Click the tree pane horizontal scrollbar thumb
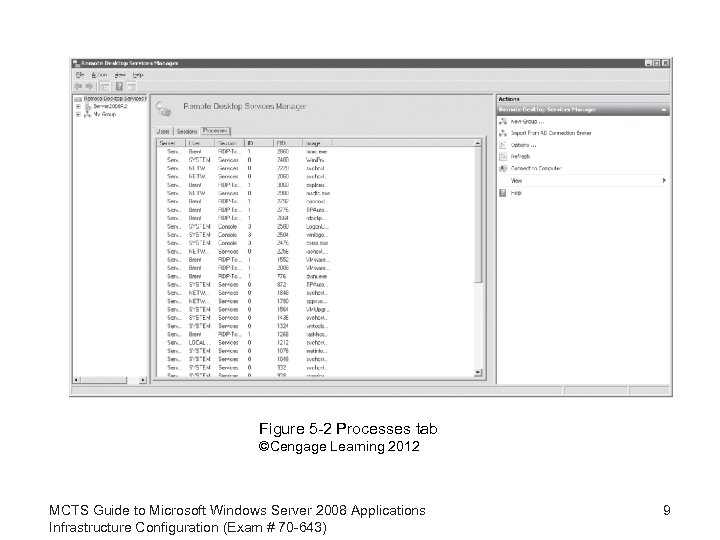Image resolution: width=720 pixels, height=540 pixels. (104, 380)
